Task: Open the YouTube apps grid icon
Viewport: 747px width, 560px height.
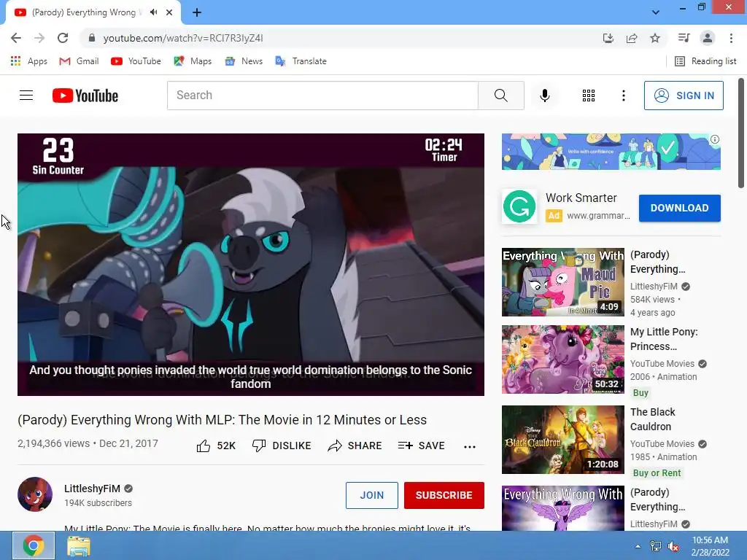Action: (589, 96)
